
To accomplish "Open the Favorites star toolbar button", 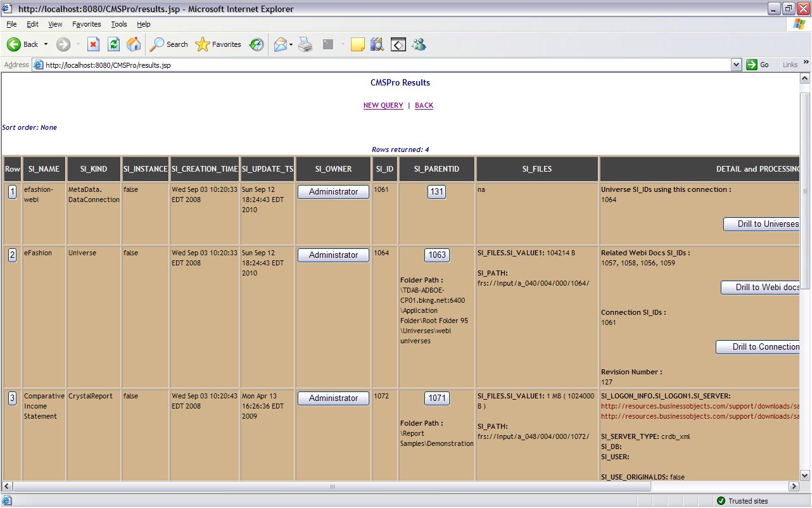I will 219,44.
